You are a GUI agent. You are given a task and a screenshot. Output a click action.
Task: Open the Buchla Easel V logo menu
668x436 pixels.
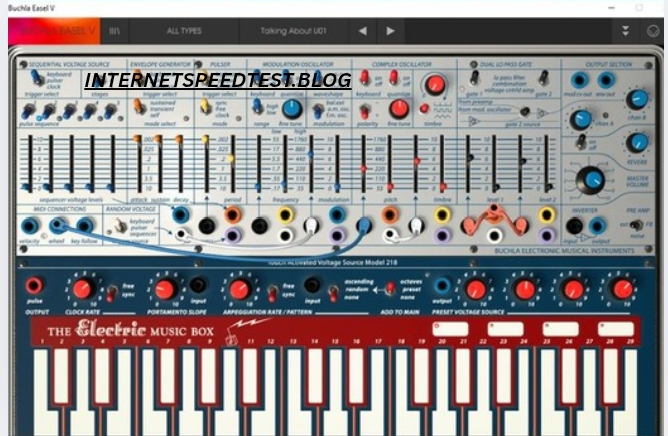[x=54, y=31]
